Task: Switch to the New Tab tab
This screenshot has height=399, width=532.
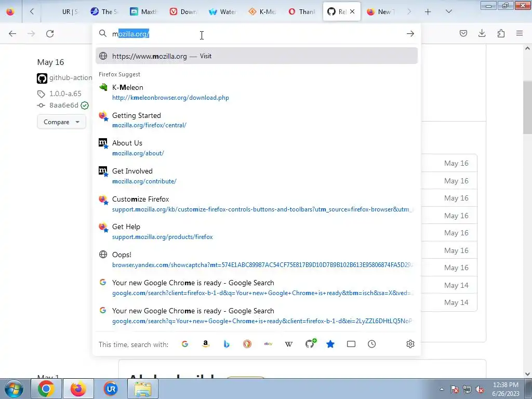Action: [x=381, y=11]
